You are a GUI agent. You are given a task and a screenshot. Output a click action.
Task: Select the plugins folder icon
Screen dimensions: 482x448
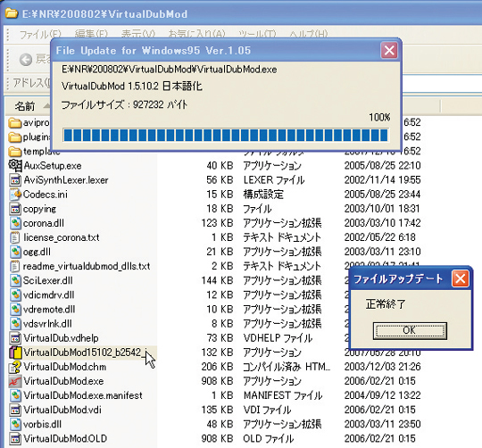(x=15, y=137)
